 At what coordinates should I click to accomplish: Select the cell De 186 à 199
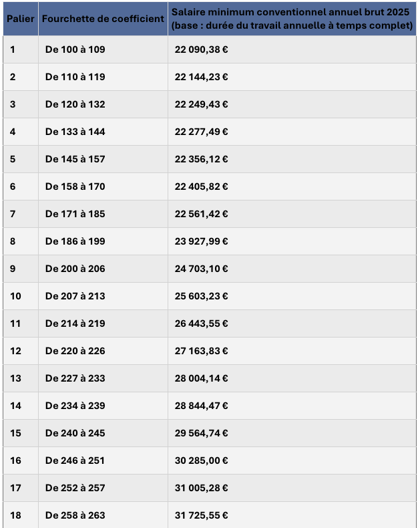click(75, 241)
